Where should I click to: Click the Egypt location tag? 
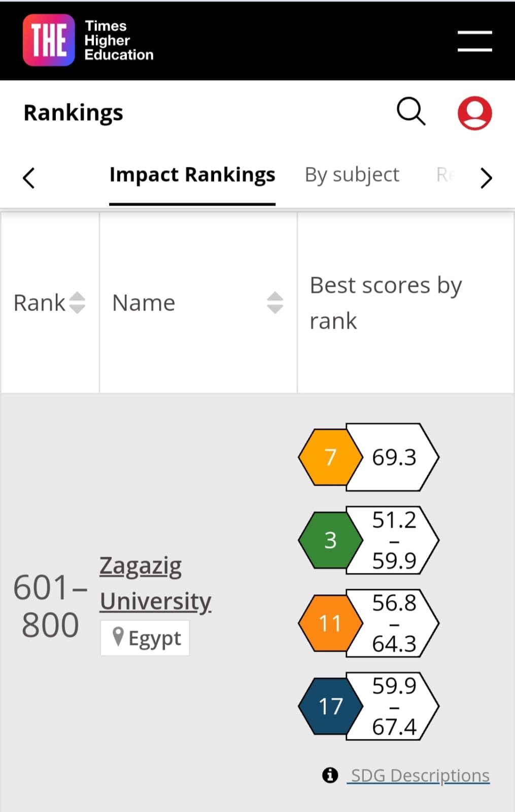click(x=145, y=638)
